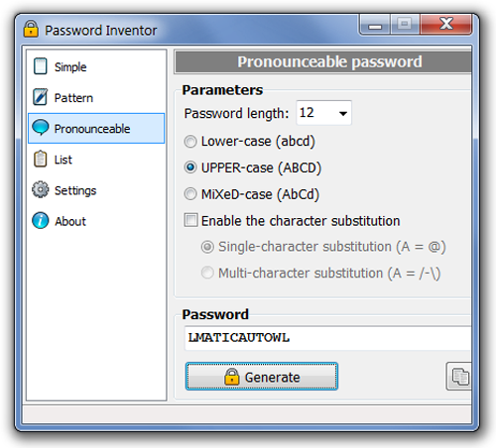Copy password with the clipboard copy icon
The height and width of the screenshot is (448, 496).
click(x=459, y=377)
